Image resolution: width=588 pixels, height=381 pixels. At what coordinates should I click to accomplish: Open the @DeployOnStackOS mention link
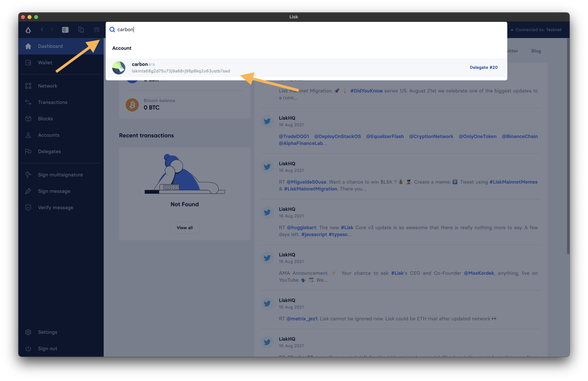click(337, 136)
